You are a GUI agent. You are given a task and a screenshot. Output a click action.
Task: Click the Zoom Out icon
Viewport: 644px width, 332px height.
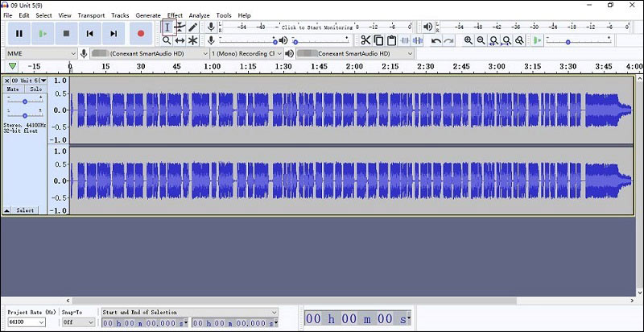481,40
